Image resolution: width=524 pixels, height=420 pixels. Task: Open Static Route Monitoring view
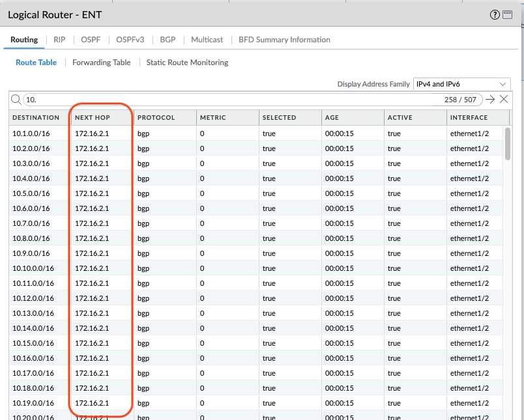click(187, 63)
